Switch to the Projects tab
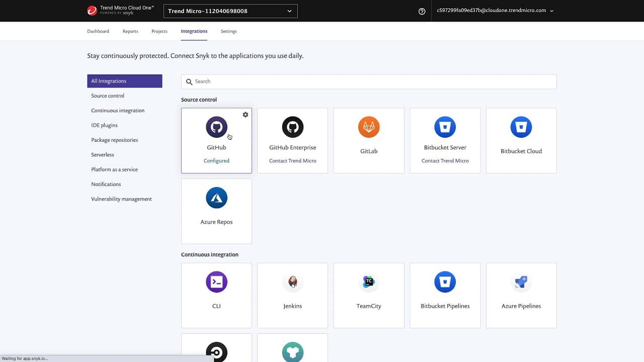The image size is (644, 362). [159, 31]
